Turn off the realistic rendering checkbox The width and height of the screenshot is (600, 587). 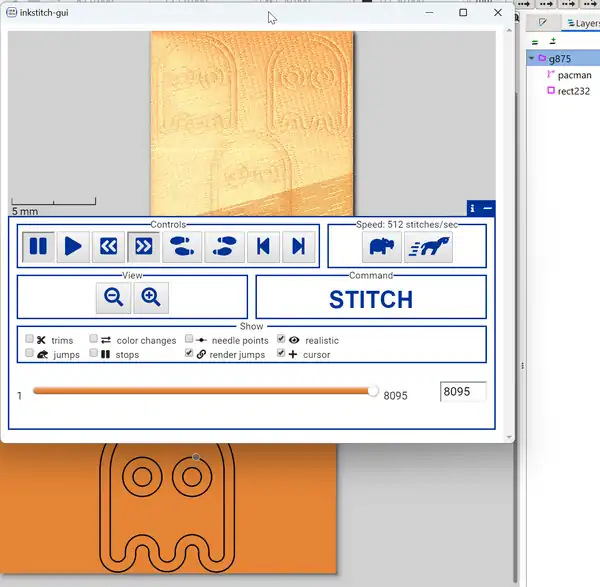click(x=282, y=340)
